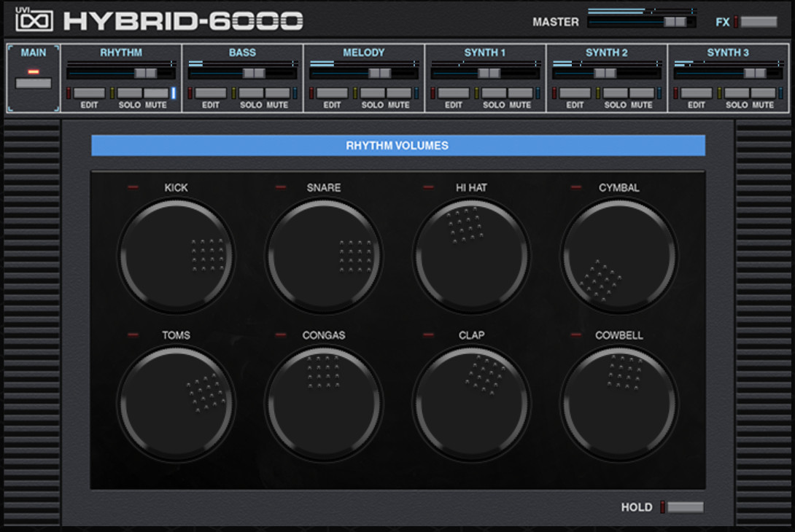Solo the Melody track
The height and width of the screenshot is (532, 795).
click(x=372, y=93)
